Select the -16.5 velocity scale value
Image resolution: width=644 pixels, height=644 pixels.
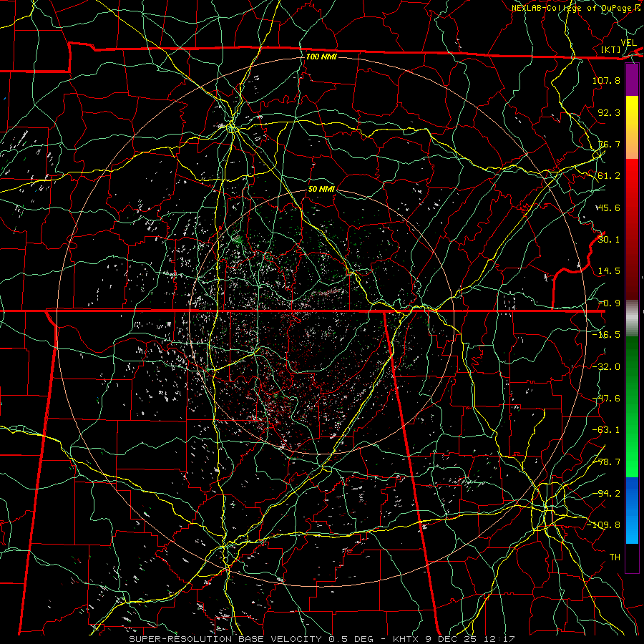(x=606, y=335)
